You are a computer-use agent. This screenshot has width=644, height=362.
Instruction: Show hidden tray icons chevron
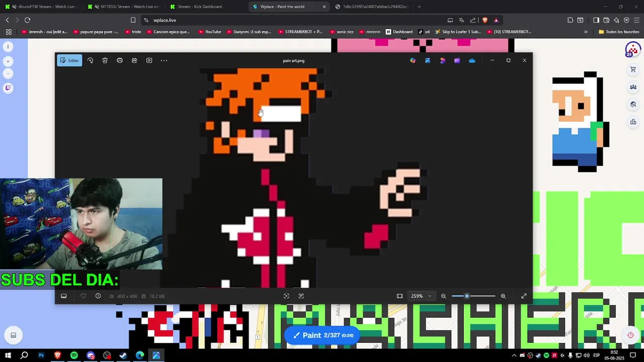(514, 355)
